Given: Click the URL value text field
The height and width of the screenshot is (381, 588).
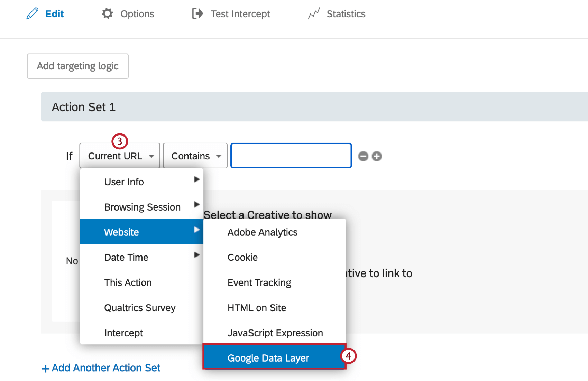Looking at the screenshot, I should [x=291, y=156].
